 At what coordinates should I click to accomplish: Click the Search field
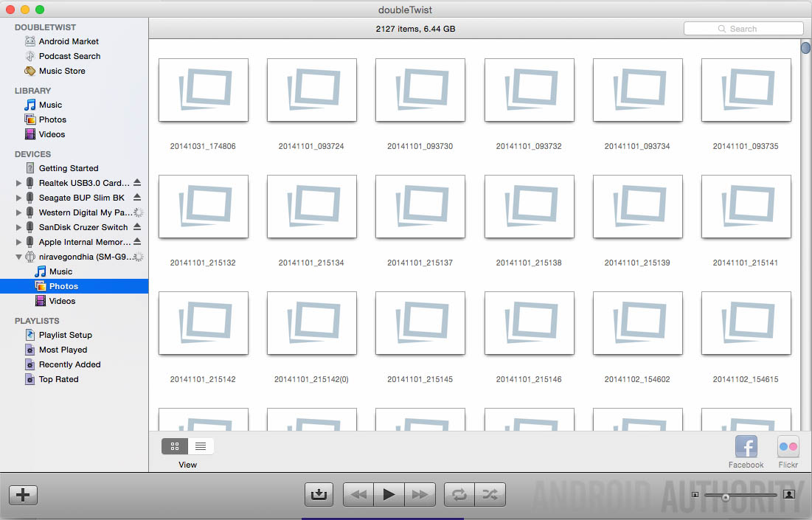tap(743, 29)
